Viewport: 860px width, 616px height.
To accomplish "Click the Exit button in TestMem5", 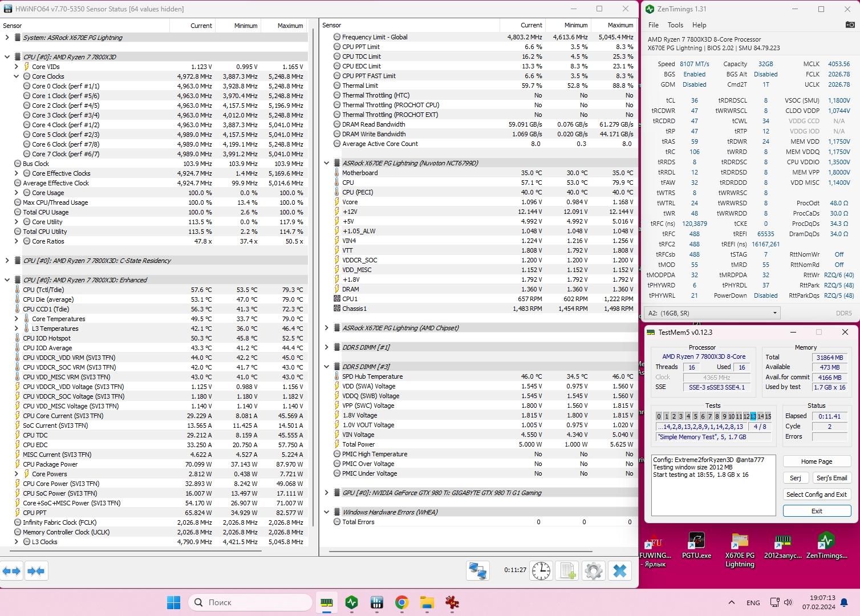I will [x=817, y=511].
